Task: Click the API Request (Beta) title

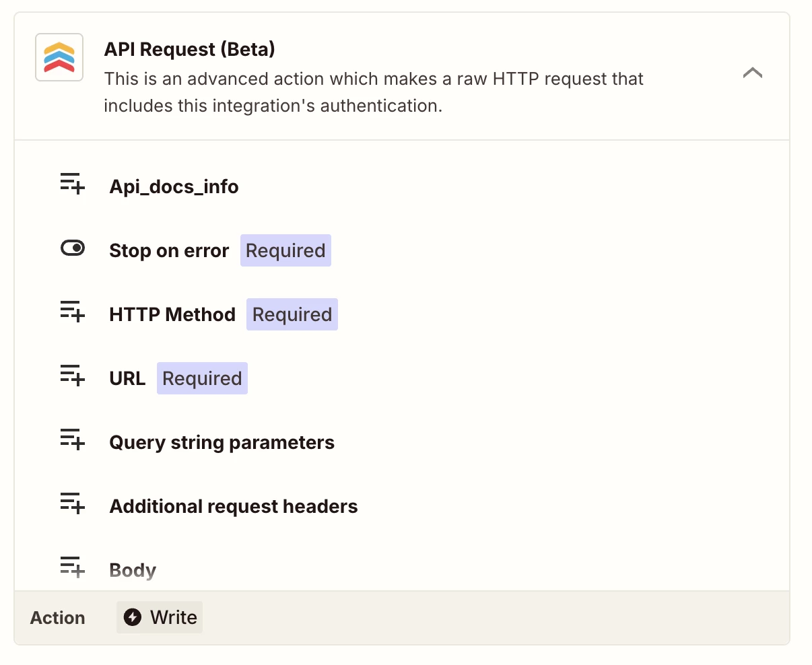Action: 189,49
